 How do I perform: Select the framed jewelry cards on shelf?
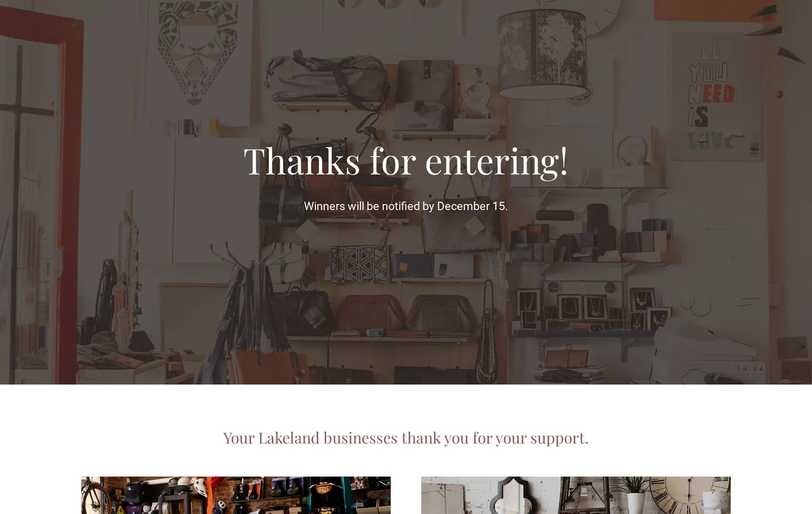click(590, 310)
